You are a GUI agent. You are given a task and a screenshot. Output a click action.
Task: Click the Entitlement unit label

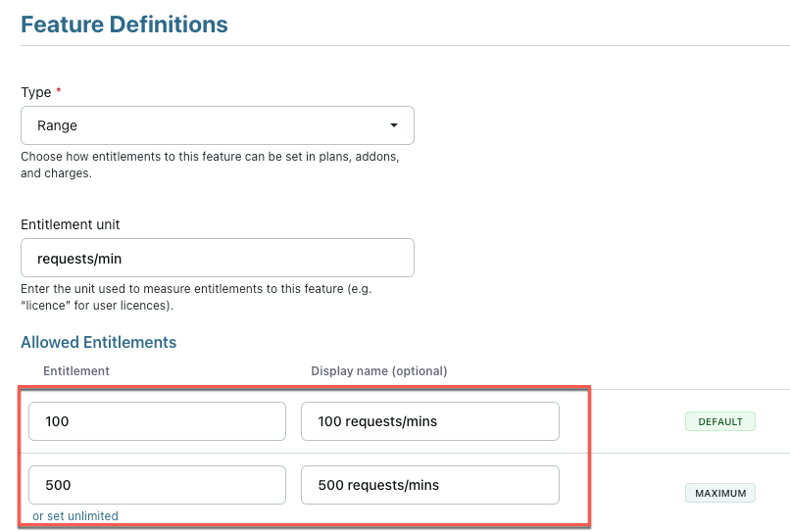pyautogui.click(x=71, y=224)
